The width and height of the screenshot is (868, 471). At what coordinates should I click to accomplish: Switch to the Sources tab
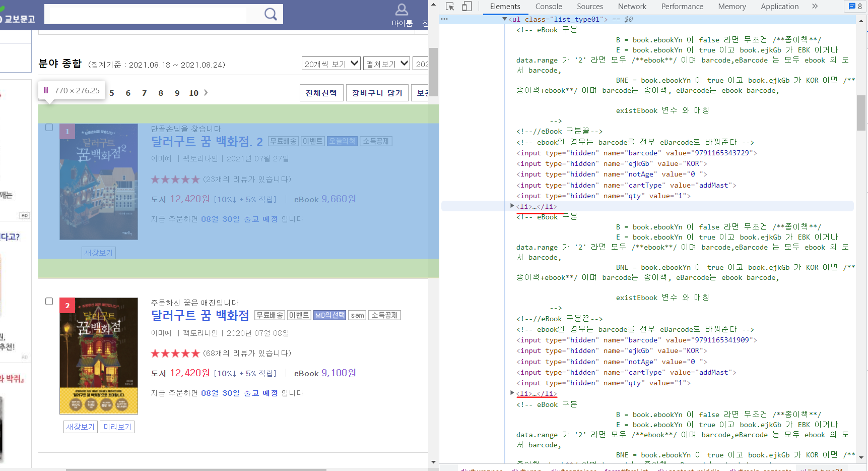point(590,7)
